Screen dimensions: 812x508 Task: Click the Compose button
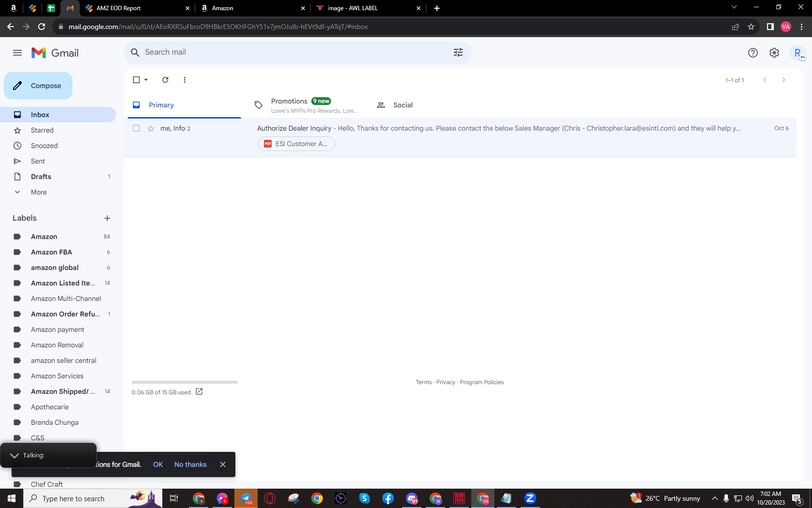tap(38, 86)
